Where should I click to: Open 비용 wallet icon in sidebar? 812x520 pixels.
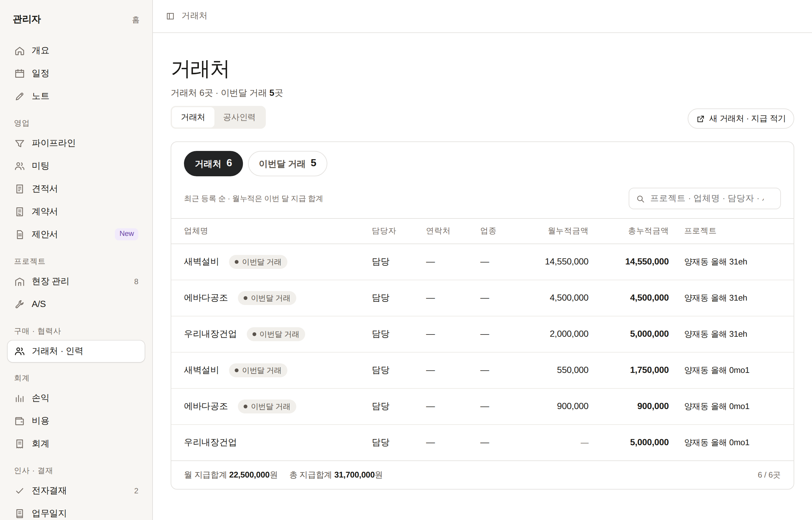click(20, 421)
